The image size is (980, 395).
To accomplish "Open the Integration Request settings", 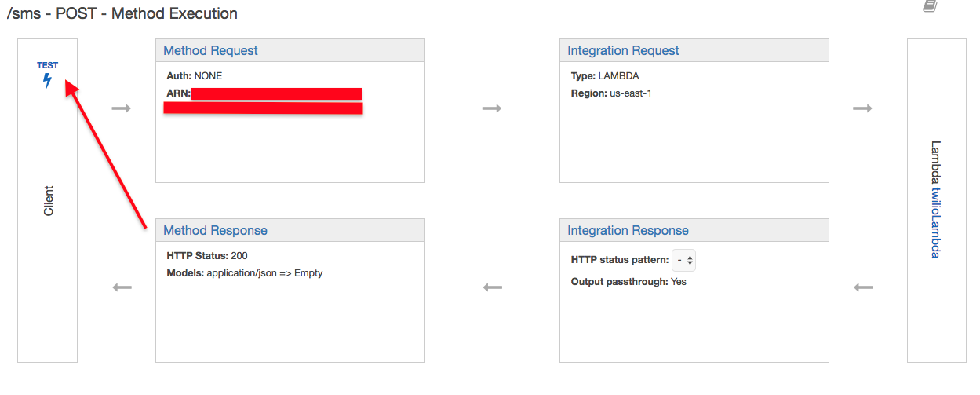I will tap(623, 50).
